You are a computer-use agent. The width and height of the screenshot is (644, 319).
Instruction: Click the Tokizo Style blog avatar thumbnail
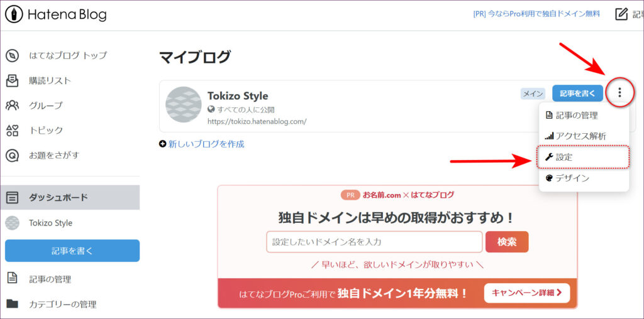[x=183, y=105]
